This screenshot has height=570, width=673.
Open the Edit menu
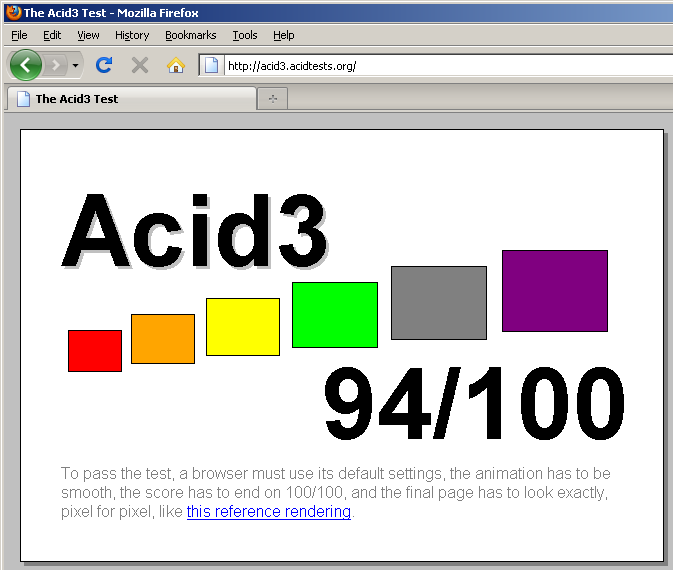tap(52, 35)
